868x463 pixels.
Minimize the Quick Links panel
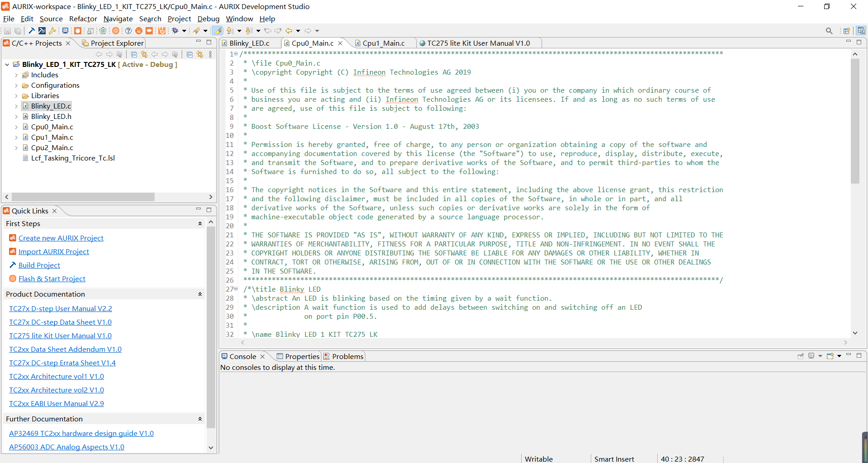click(198, 209)
